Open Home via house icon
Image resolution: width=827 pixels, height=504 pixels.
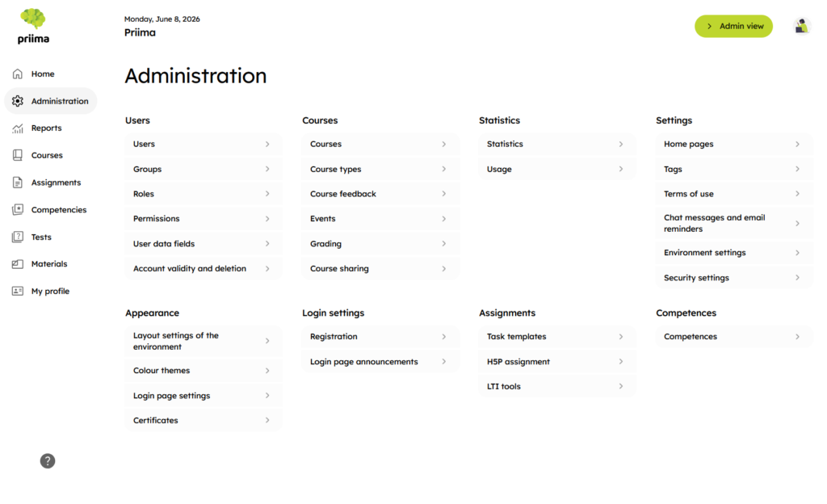[18, 73]
